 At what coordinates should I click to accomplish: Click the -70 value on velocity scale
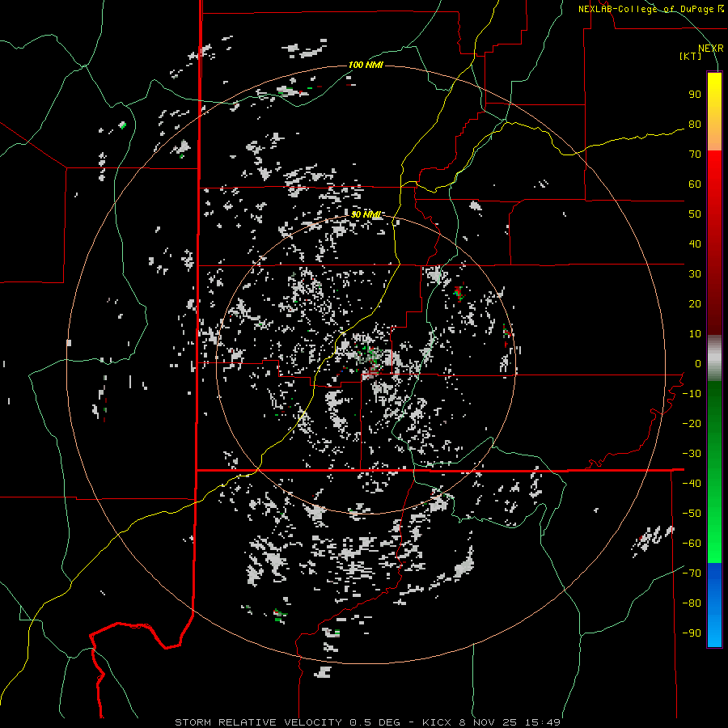click(x=692, y=574)
